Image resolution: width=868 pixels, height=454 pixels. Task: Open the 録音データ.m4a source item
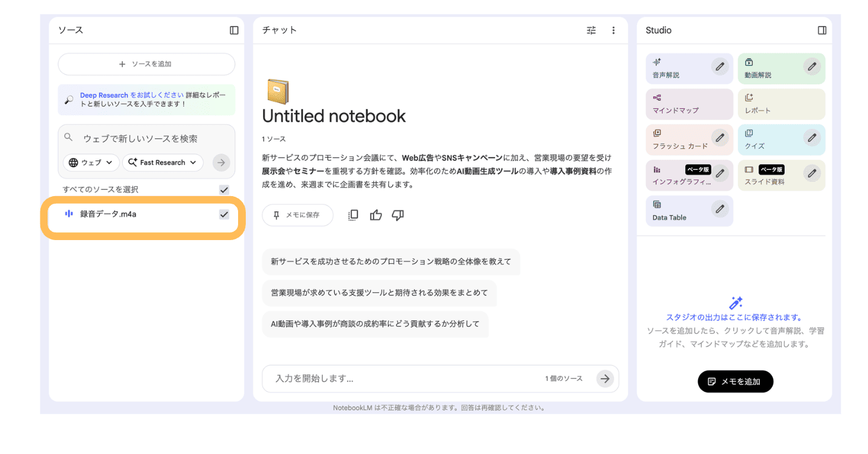tap(108, 215)
